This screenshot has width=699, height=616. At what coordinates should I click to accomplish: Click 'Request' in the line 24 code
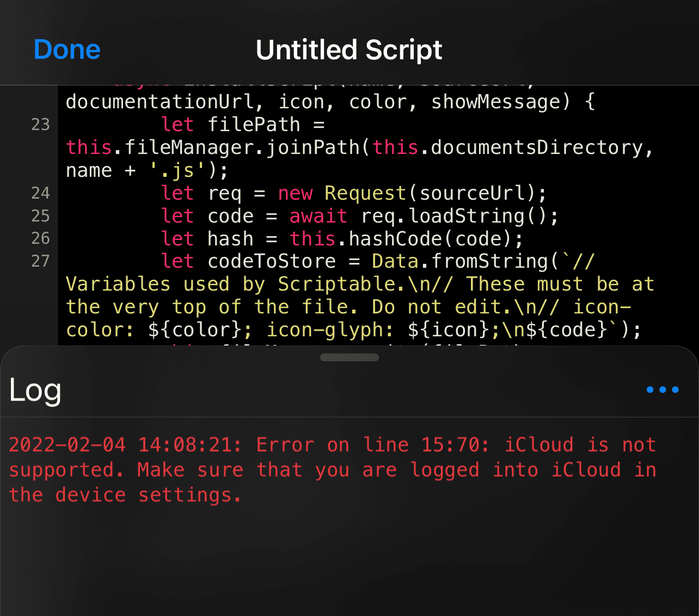click(x=365, y=193)
